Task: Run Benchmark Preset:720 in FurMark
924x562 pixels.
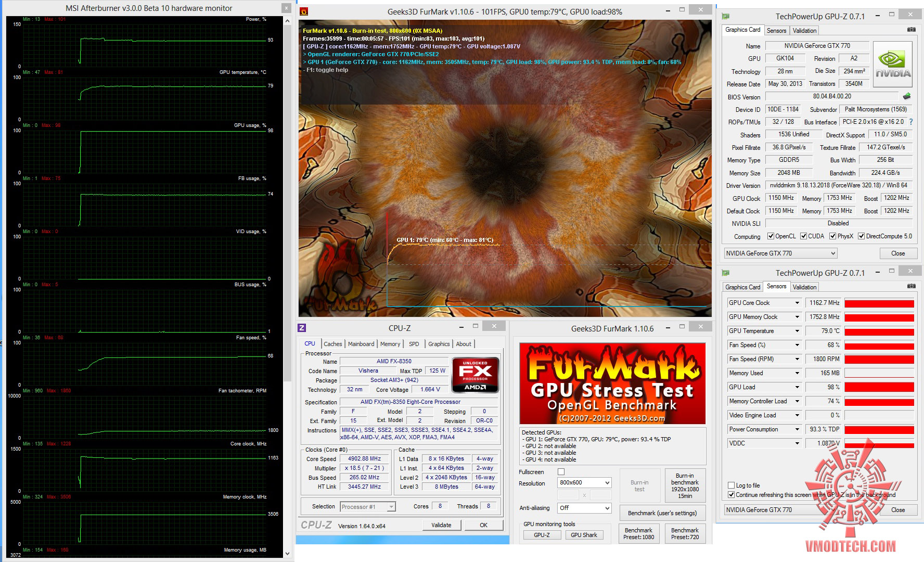Action: tap(685, 533)
